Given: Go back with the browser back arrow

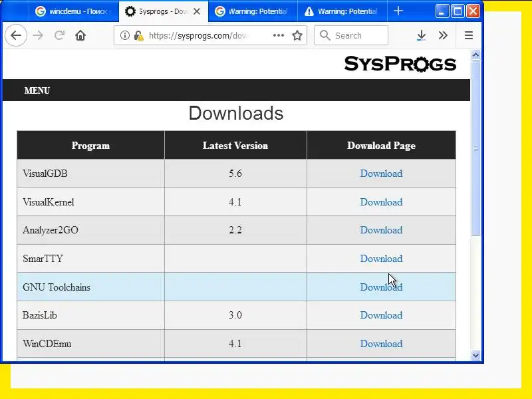Looking at the screenshot, I should pos(16,35).
